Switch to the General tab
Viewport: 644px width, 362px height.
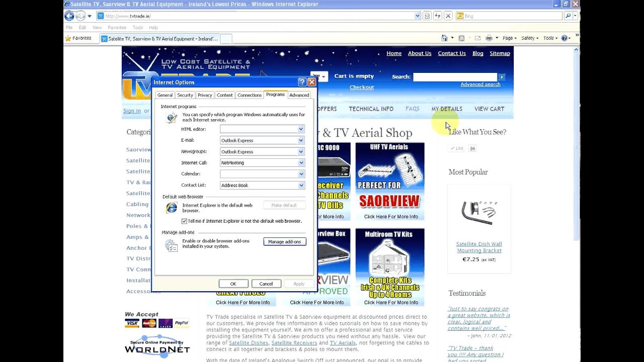click(165, 95)
